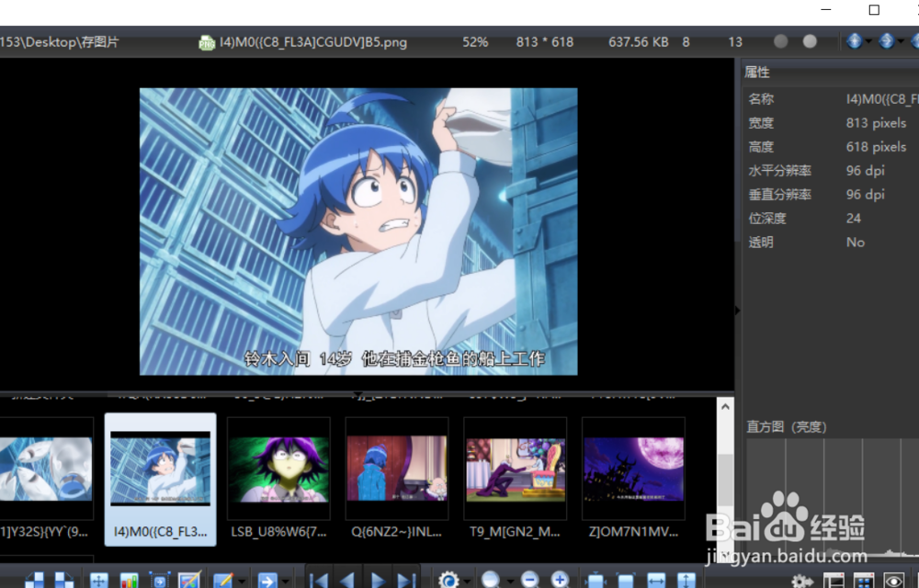Open the pencil edit dropdown arrow
Screen dimensions: 919x588
[241, 582]
